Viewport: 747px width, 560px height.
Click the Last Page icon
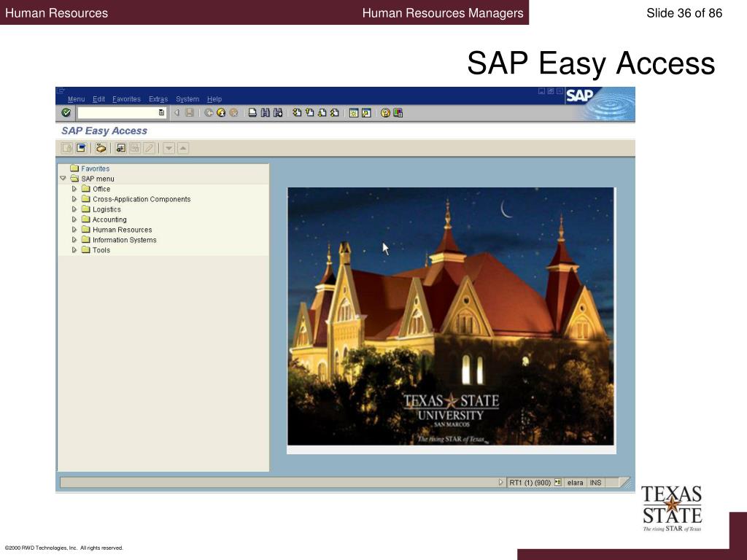coord(334,113)
